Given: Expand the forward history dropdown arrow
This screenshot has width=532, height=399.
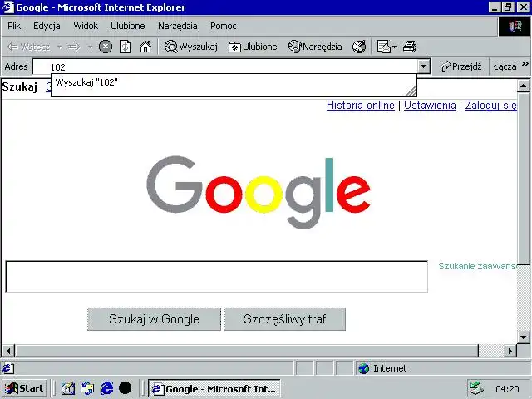Looking at the screenshot, I should [90, 47].
